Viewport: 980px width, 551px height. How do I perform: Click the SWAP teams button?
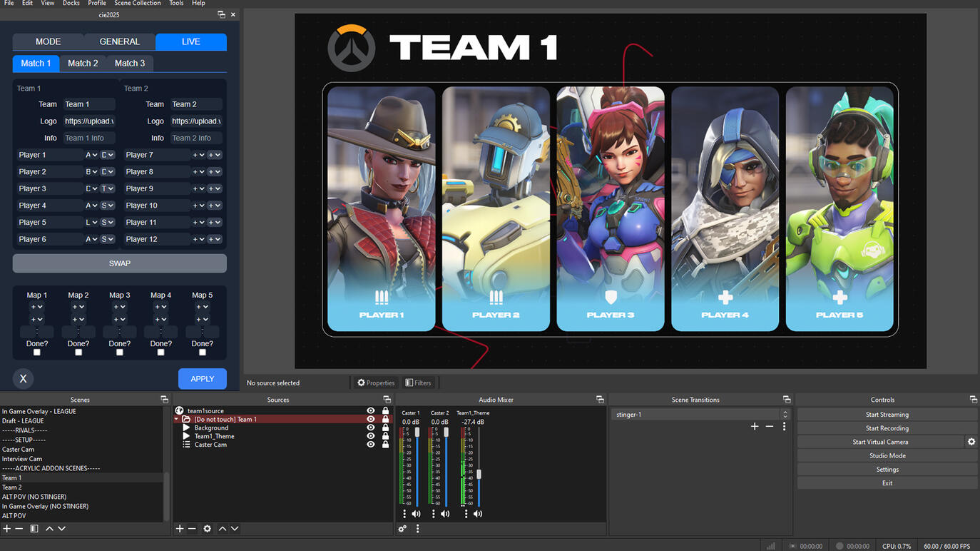[x=120, y=263]
